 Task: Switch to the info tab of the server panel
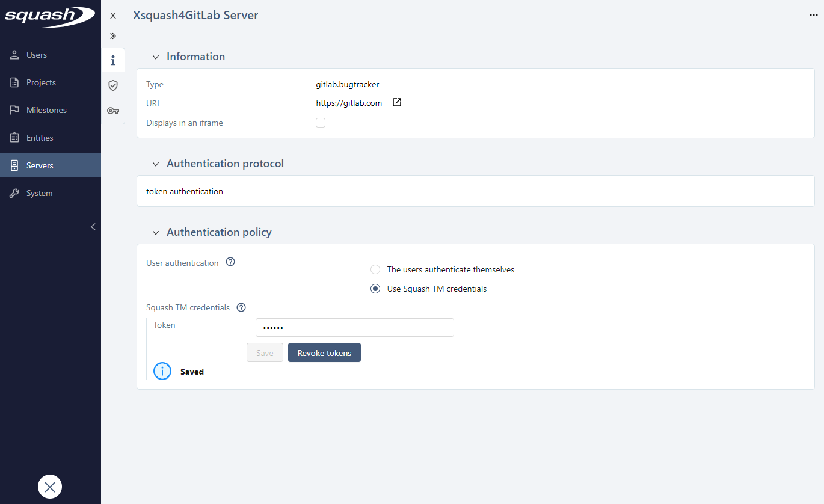[112, 60]
